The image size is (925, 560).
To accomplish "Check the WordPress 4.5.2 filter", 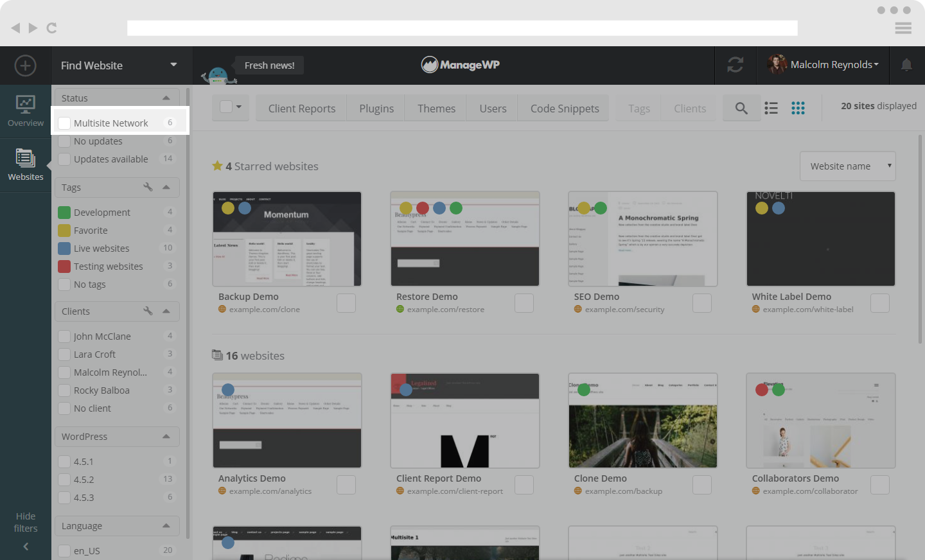I will tap(64, 480).
